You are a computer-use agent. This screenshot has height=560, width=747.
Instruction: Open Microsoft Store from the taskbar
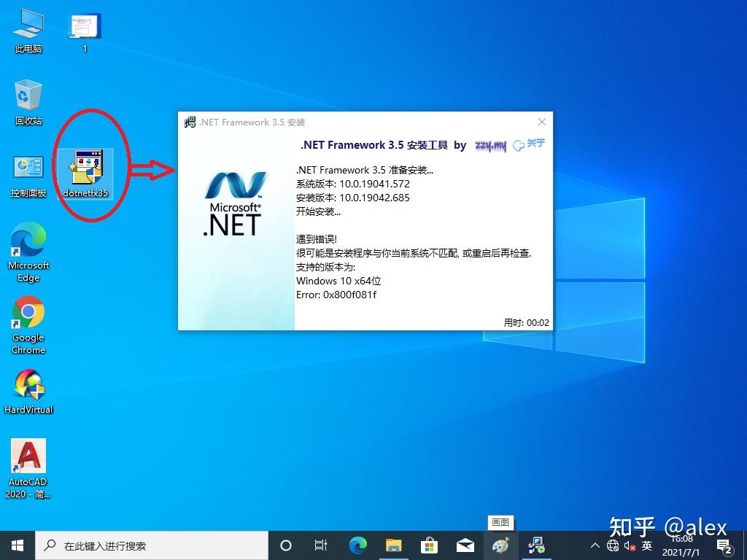coord(429,545)
